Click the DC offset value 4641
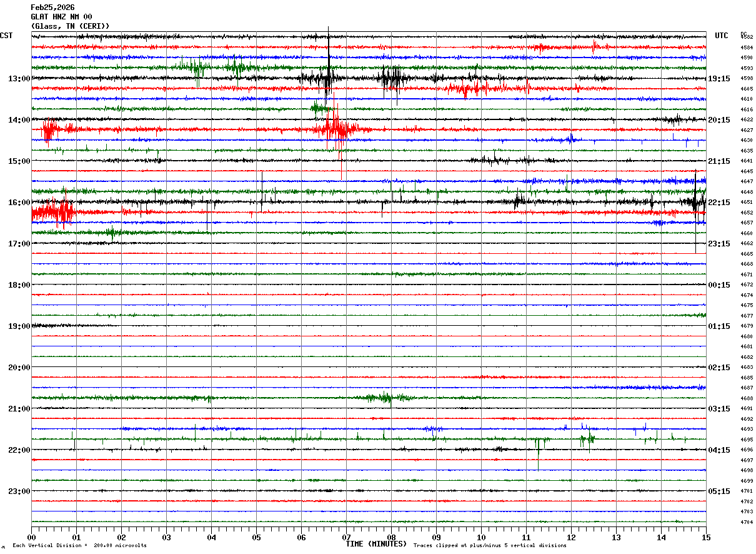 coord(747,161)
